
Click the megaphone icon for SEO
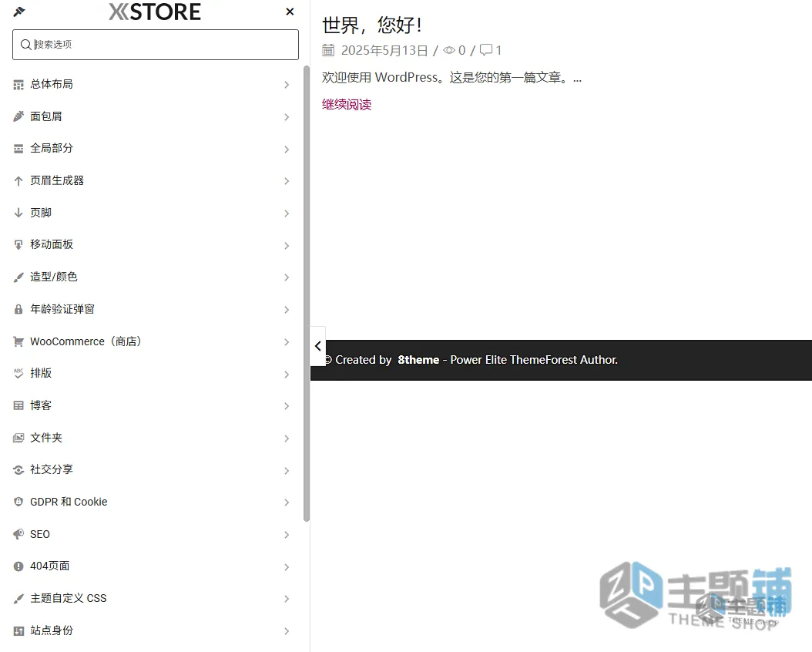point(18,534)
